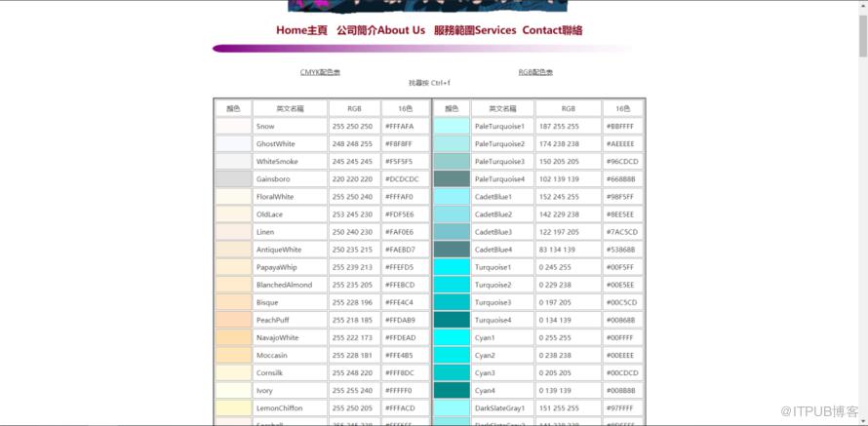Pick the Cyan4 color swatch
The height and width of the screenshot is (426, 868).
pyautogui.click(x=452, y=391)
